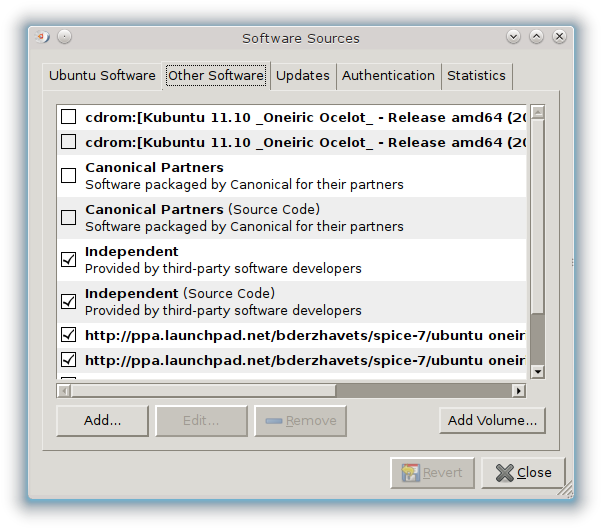Click the round pin button beside window icon

point(64,38)
